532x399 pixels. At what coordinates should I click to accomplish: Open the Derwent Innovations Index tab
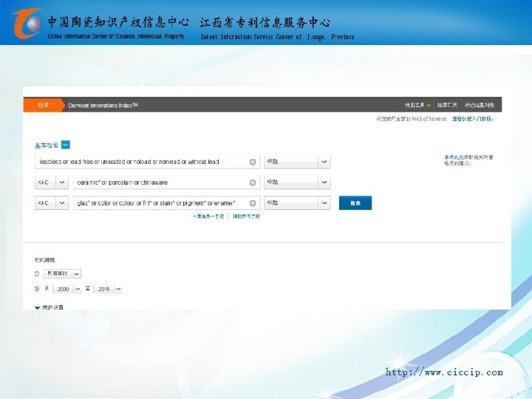(x=103, y=105)
